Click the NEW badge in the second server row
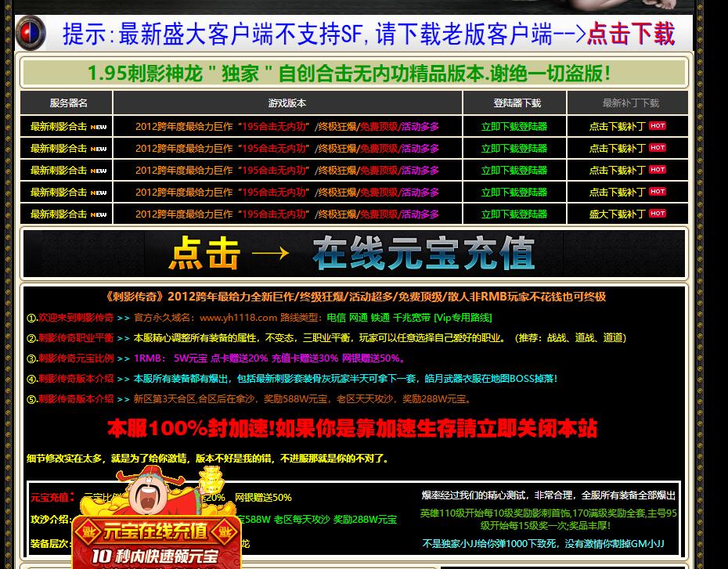Image resolution: width=728 pixels, height=569 pixels. [x=99, y=149]
